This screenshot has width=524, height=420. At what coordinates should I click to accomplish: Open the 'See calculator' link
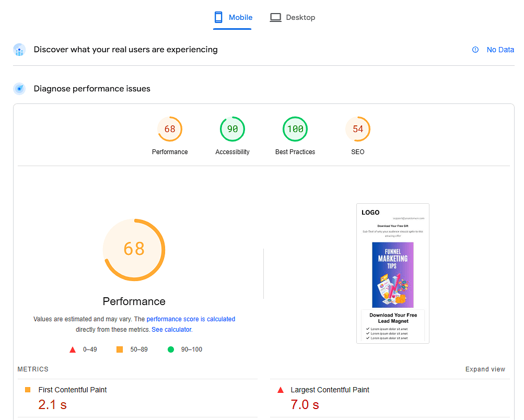point(171,330)
